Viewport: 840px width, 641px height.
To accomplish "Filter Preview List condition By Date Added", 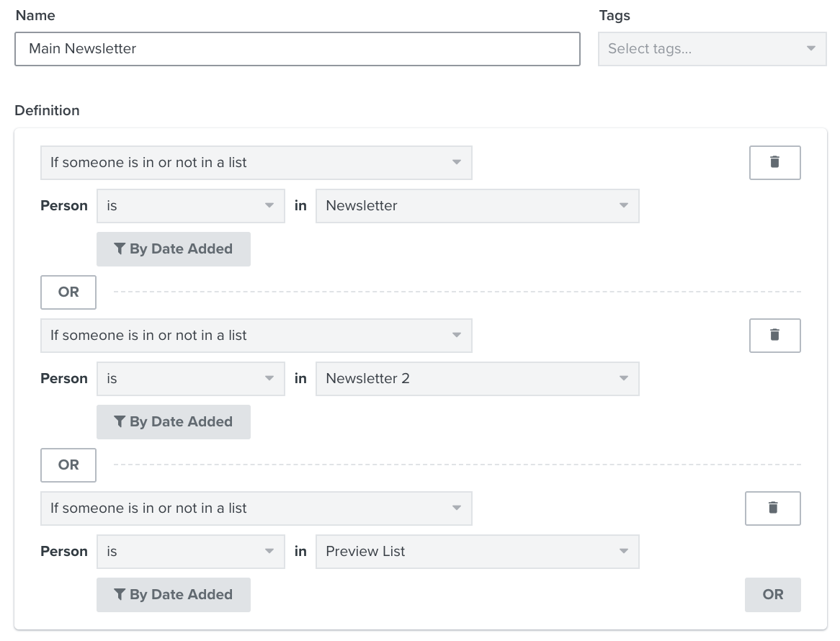I will (174, 594).
